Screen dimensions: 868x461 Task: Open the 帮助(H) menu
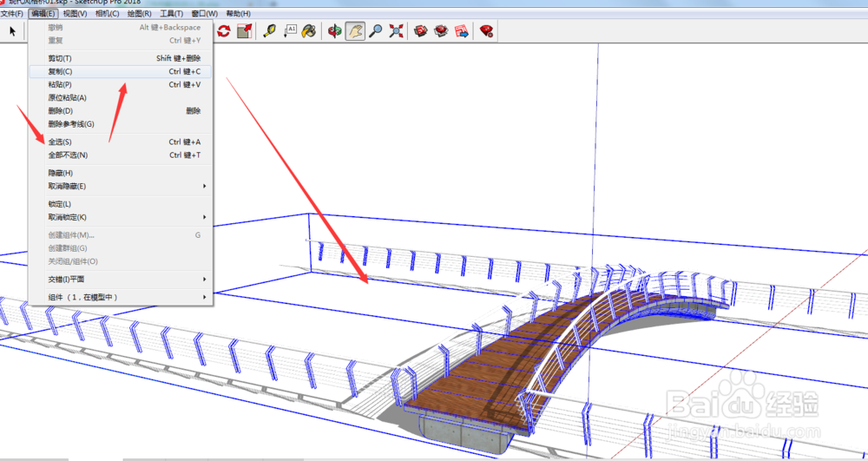[238, 13]
